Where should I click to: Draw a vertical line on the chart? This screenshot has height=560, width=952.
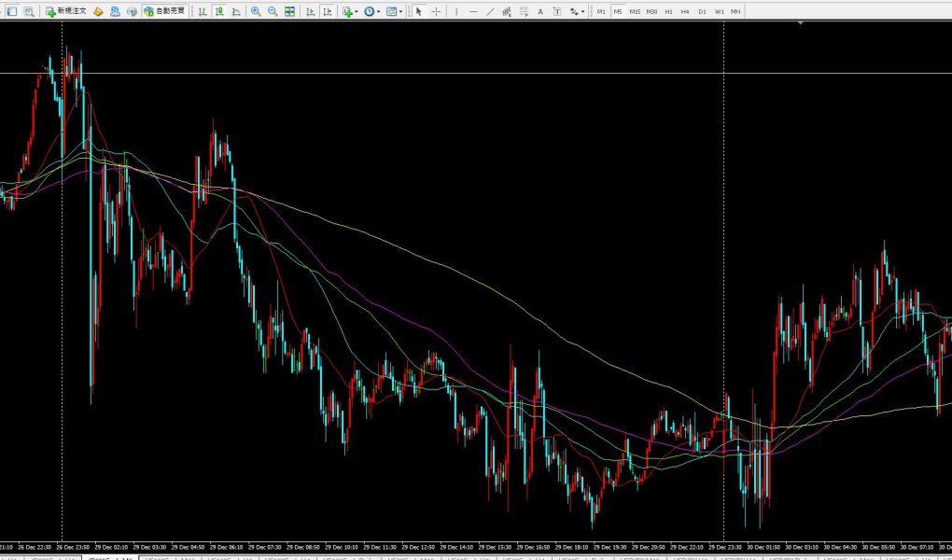(x=456, y=11)
